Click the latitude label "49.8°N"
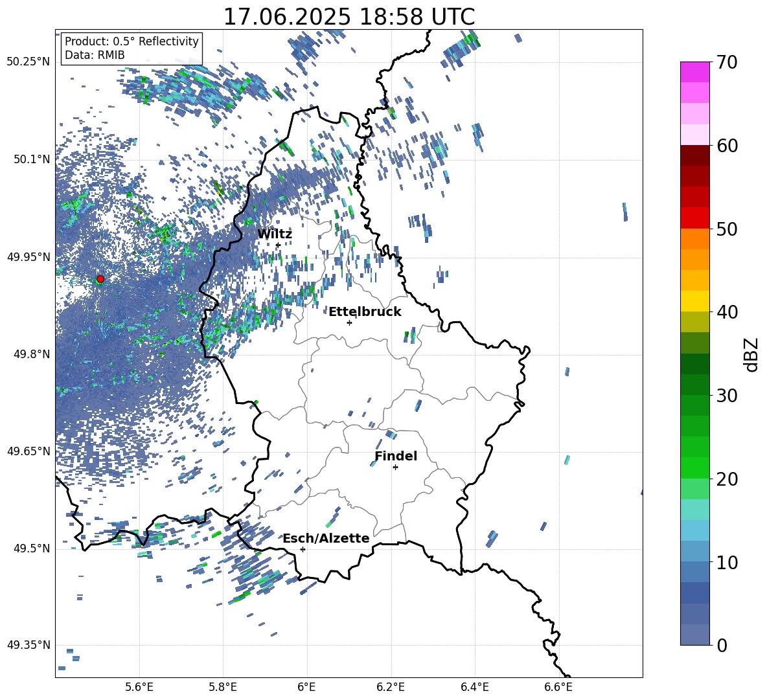This screenshot has height=700, width=767. (x=31, y=354)
